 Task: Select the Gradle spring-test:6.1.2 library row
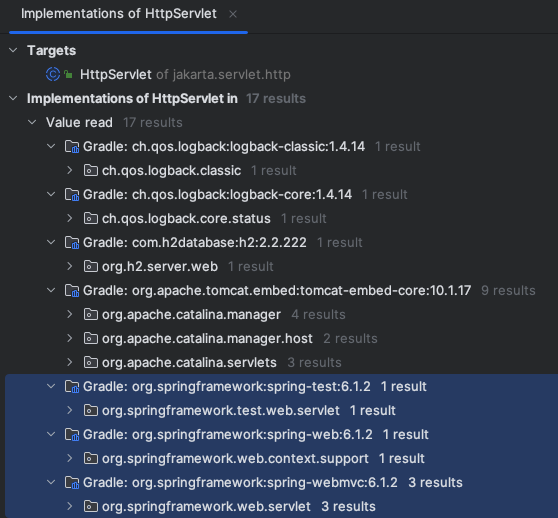pyautogui.click(x=281, y=387)
